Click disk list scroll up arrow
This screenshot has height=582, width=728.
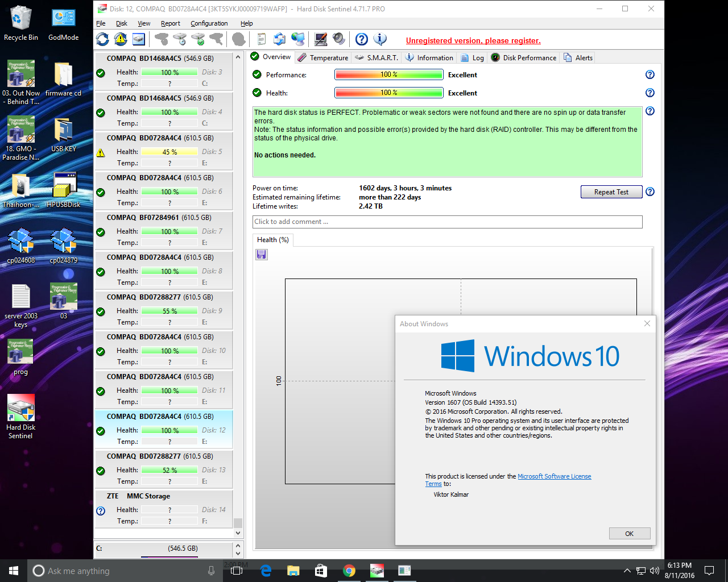point(238,57)
